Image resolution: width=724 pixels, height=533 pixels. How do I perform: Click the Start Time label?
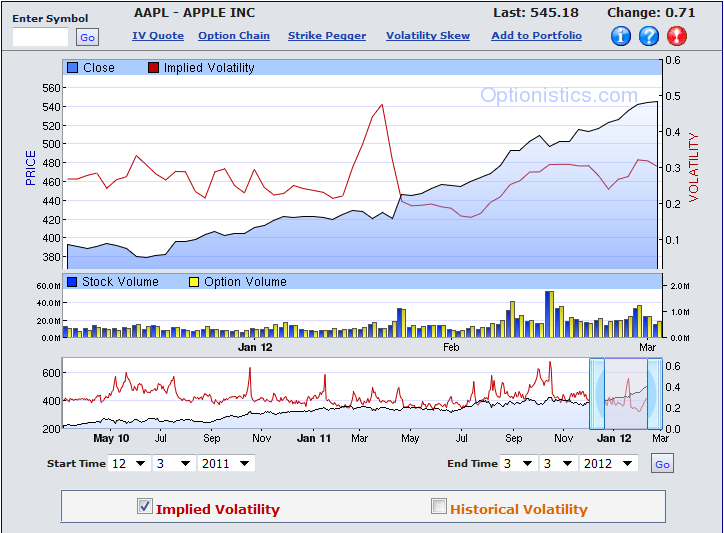pyautogui.click(x=76, y=464)
